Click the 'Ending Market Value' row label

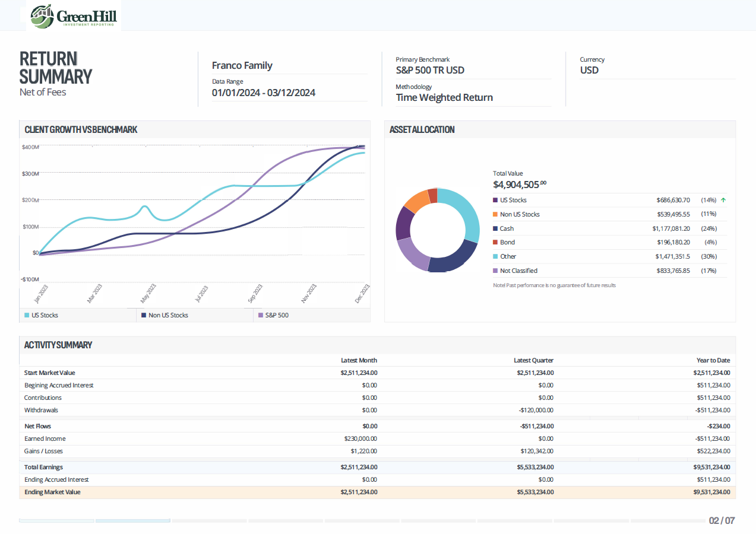point(52,492)
